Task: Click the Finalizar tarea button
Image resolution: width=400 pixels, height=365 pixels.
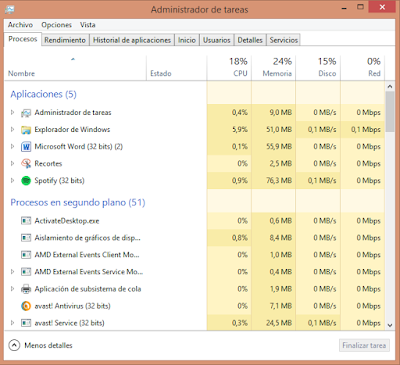Action: (364, 345)
